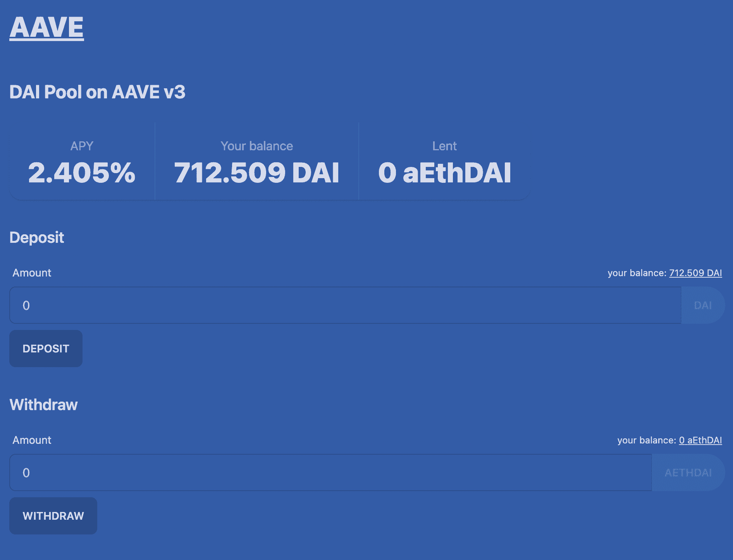Open the AAVE header link
The width and height of the screenshot is (733, 560).
coord(46,27)
